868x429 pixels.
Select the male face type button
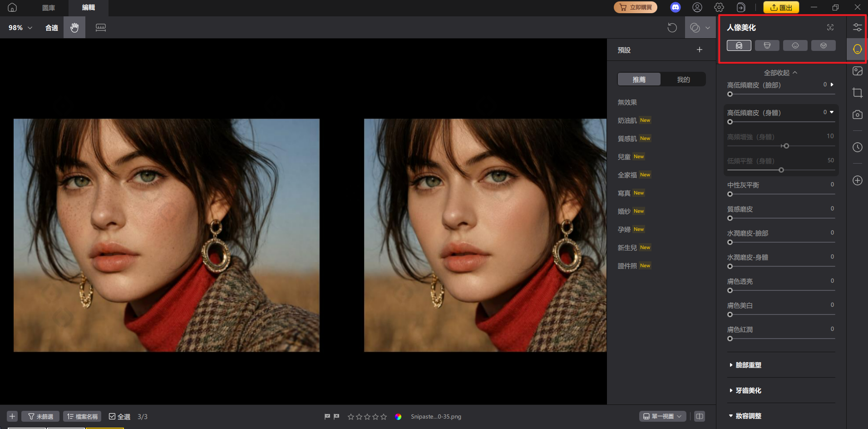tap(767, 45)
